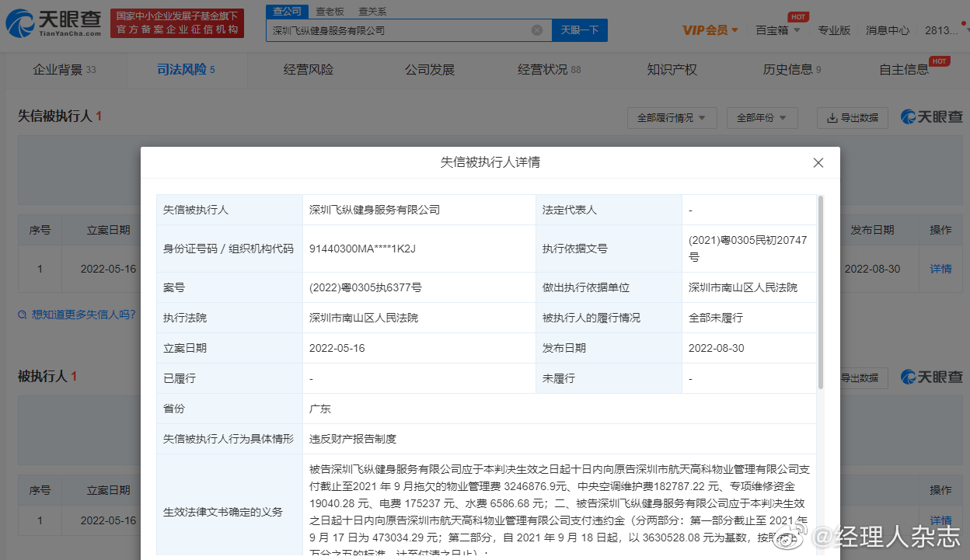Click the 执行法院 value 深圳市南山区人民法院
The height and width of the screenshot is (560, 970).
(x=364, y=318)
